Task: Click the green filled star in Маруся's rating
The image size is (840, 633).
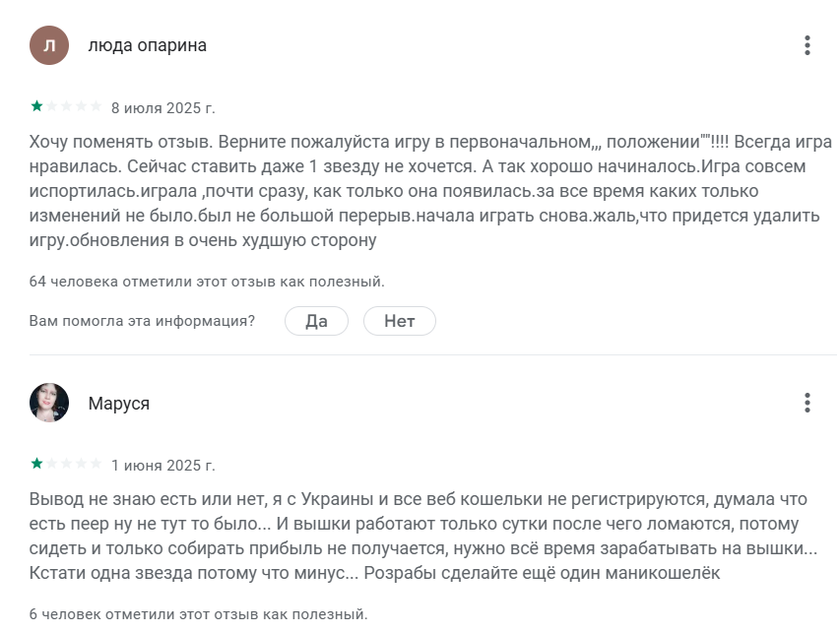Action: (36, 464)
